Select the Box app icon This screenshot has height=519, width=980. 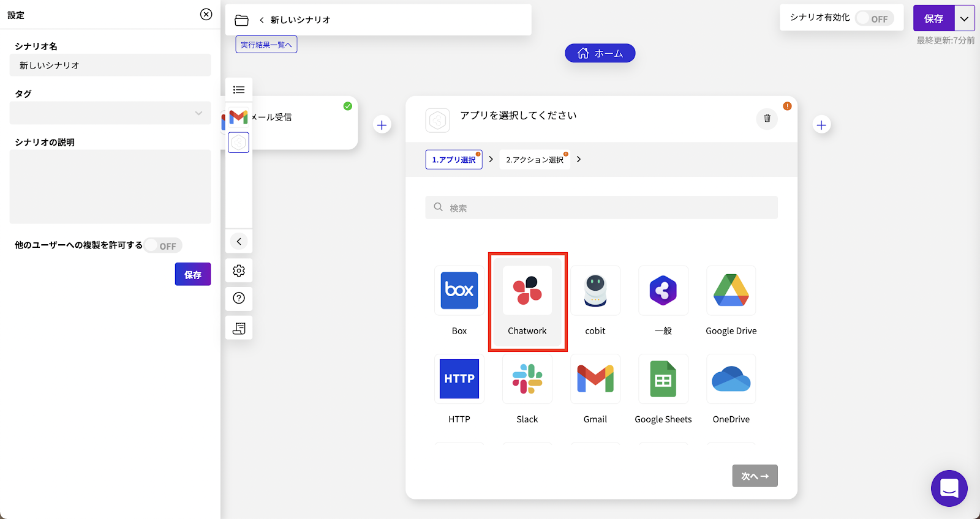tap(459, 291)
